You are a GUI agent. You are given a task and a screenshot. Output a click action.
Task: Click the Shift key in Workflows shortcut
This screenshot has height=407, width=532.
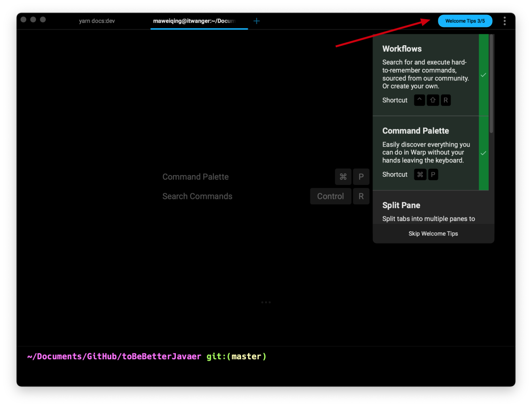pyautogui.click(x=432, y=100)
